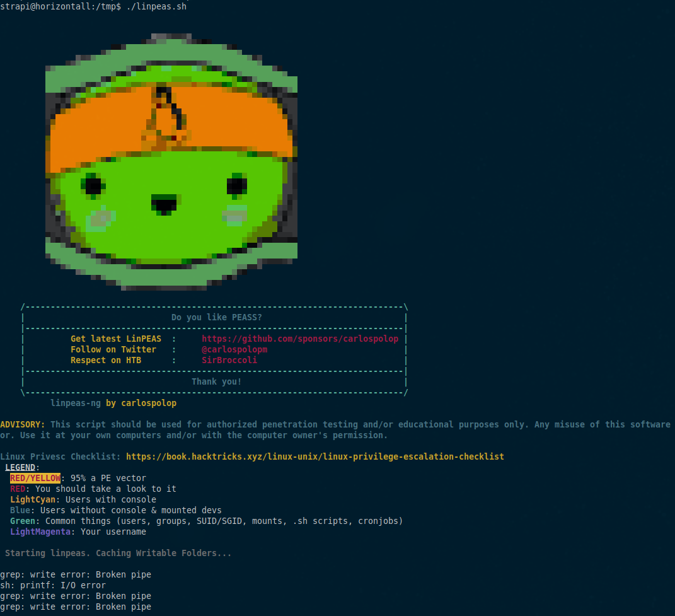Click the ./linpeas.sh command on the prompt line
This screenshot has height=616, width=675.
click(157, 6)
